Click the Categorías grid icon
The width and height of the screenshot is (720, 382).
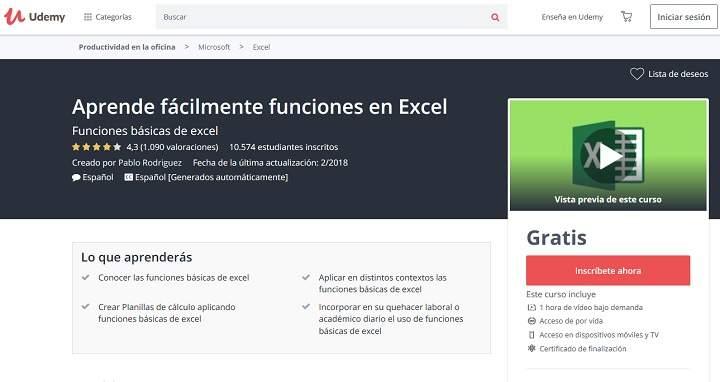tap(88, 17)
